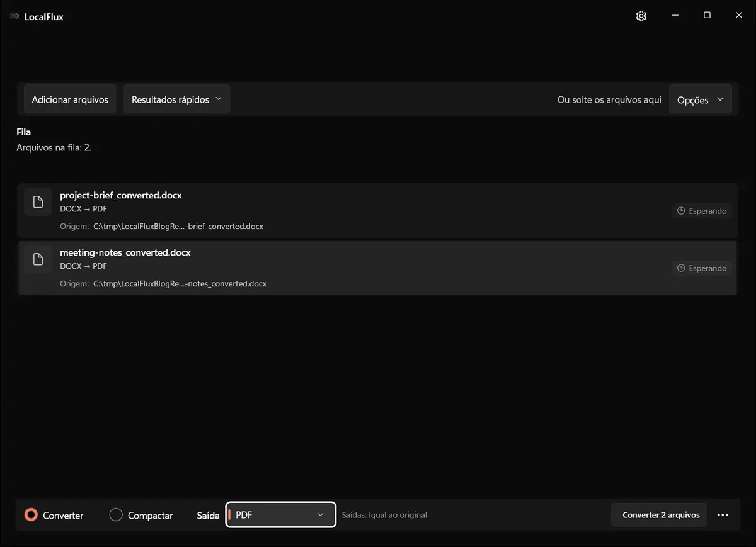
Task: Click the Arquivos na fila: 2. text
Action: click(54, 148)
